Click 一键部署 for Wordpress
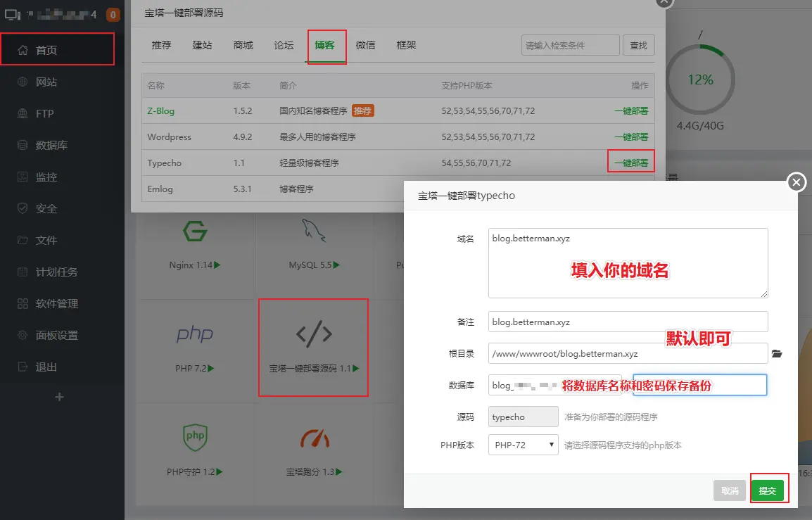Image resolution: width=812 pixels, height=520 pixels. [631, 137]
